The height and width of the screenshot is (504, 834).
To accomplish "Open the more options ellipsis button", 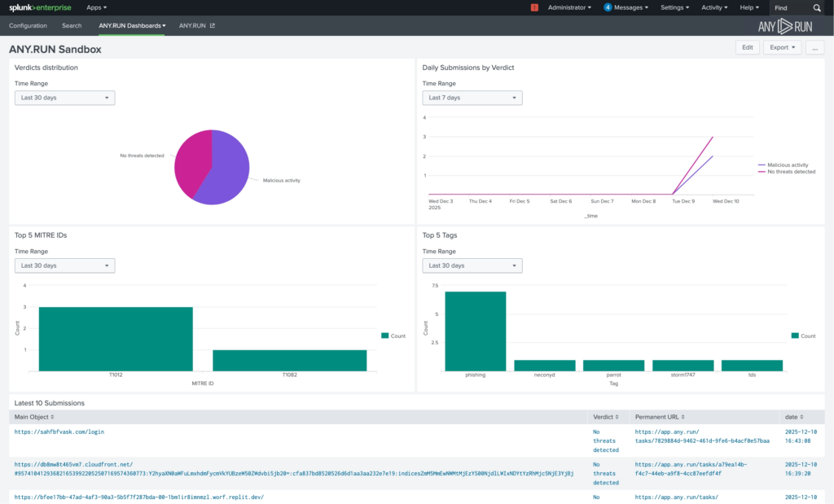I will point(814,47).
